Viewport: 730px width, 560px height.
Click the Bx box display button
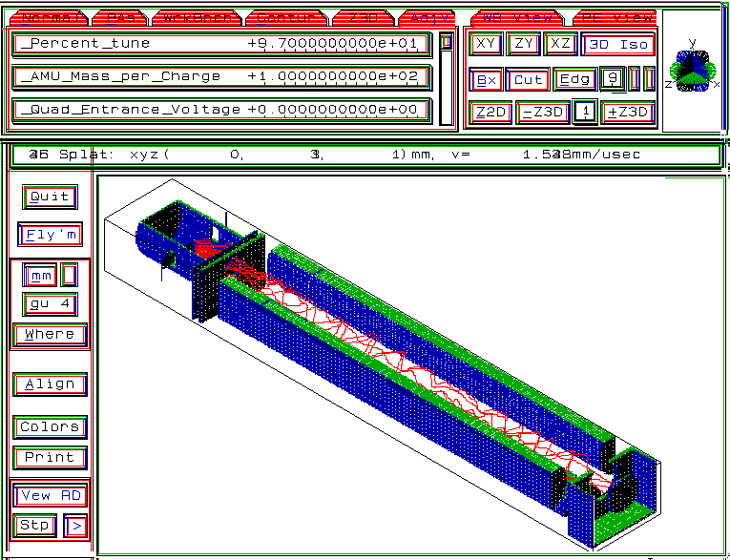click(x=487, y=80)
